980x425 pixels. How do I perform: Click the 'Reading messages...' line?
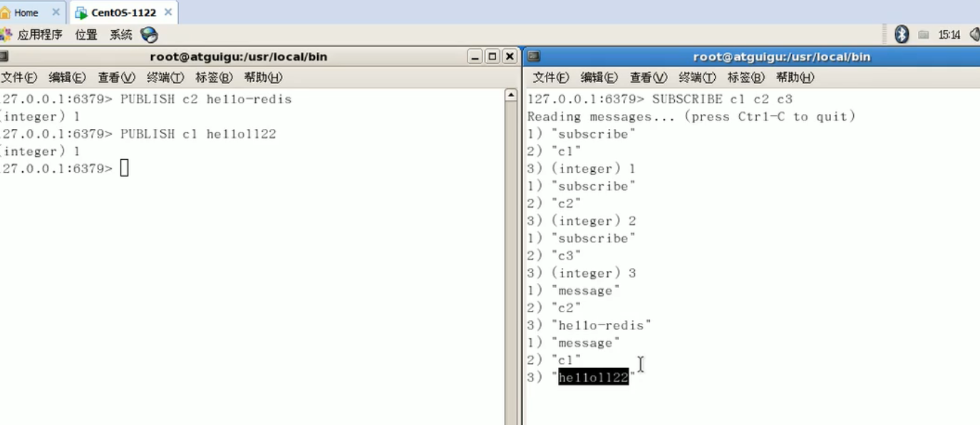691,116
